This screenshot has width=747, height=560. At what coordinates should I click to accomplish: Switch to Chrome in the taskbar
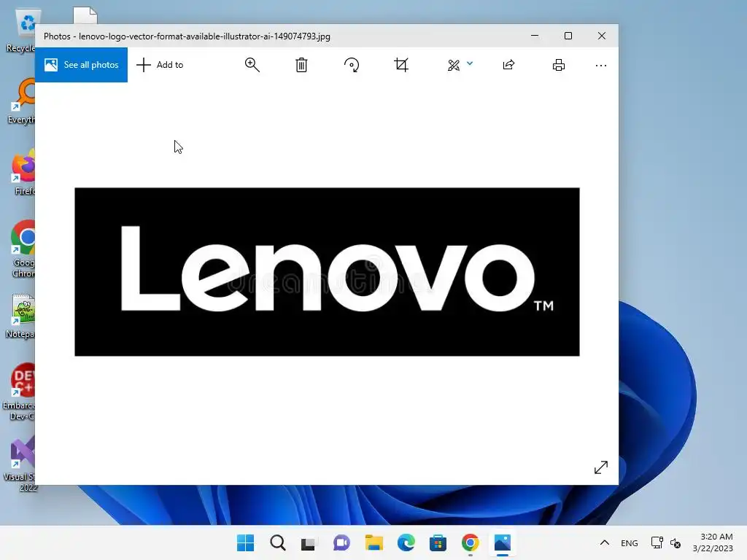(x=471, y=542)
